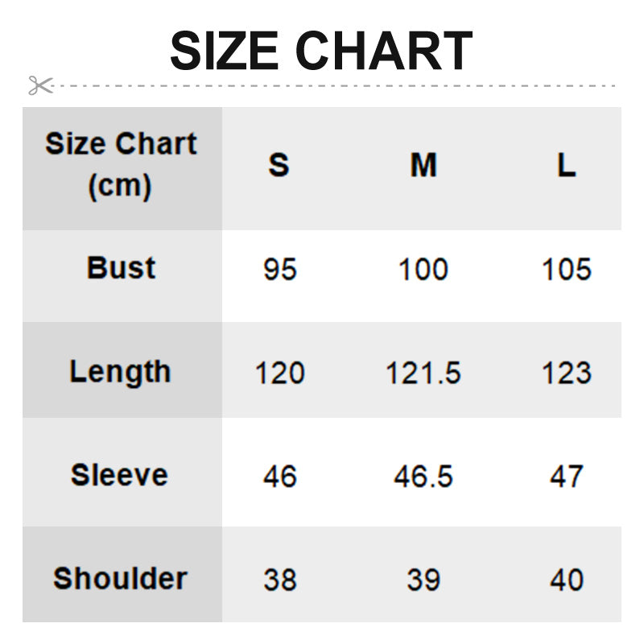Click the bust value 95
Image resolution: width=644 pixels, height=644 pixels.
click(x=280, y=270)
